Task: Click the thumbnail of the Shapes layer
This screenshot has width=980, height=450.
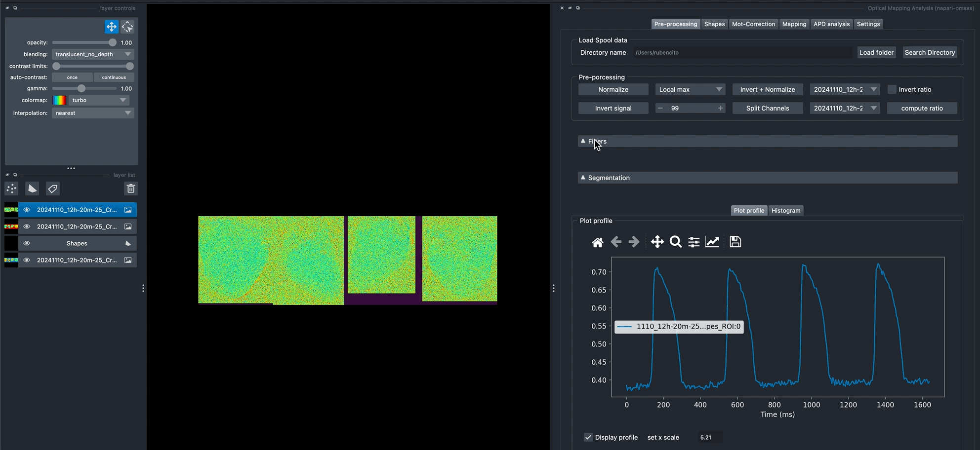Action: (11, 243)
